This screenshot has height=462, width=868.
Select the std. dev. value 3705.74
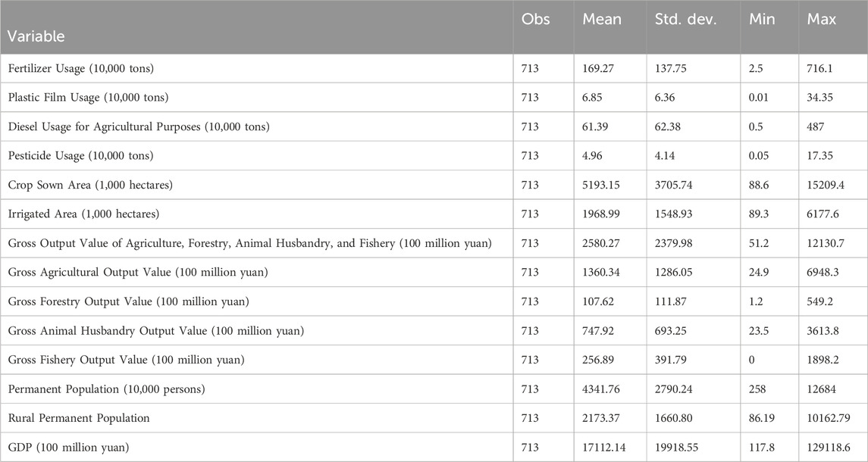(x=673, y=185)
